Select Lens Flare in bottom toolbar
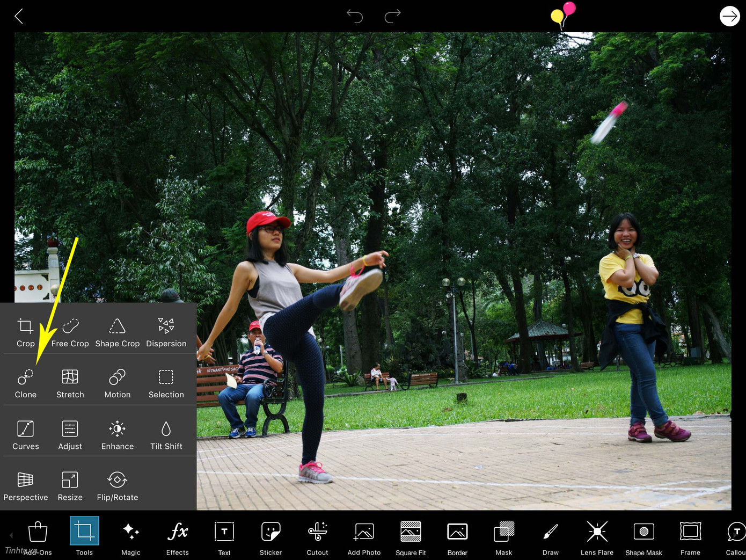This screenshot has width=746, height=560. pyautogui.click(x=597, y=536)
